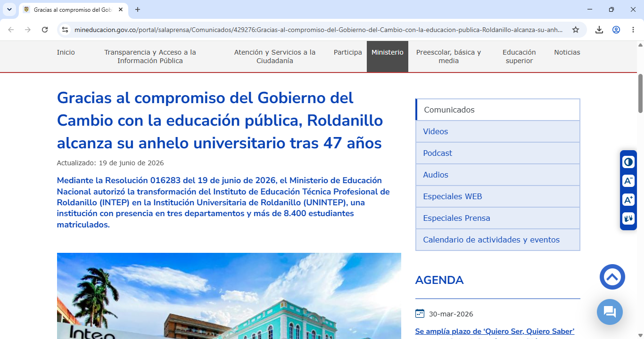Open the Especiales WEB sidebar link

[x=498, y=196]
